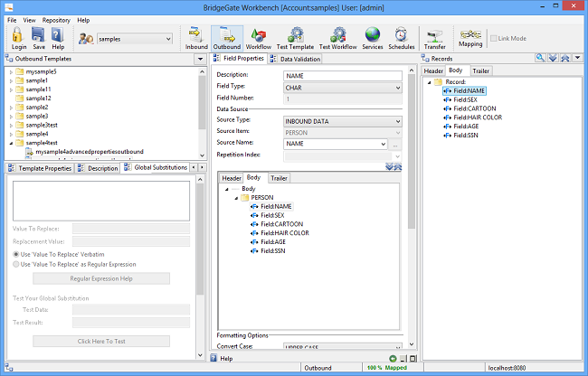Open the Description tab

pyautogui.click(x=98, y=168)
